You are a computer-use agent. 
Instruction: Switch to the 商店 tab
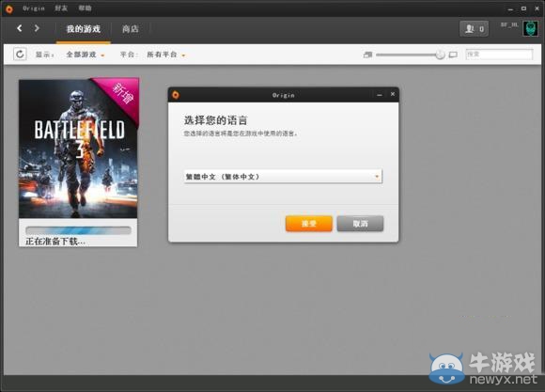coord(131,29)
